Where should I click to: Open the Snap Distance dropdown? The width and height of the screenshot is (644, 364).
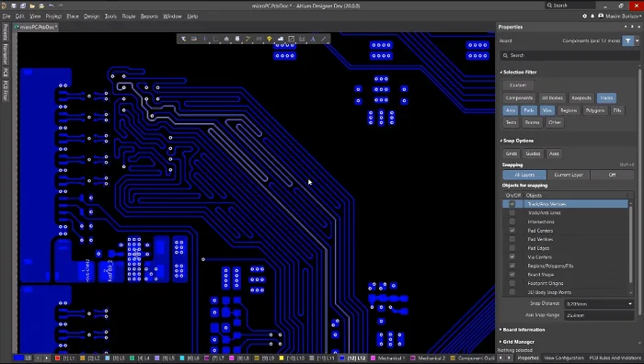click(630, 303)
